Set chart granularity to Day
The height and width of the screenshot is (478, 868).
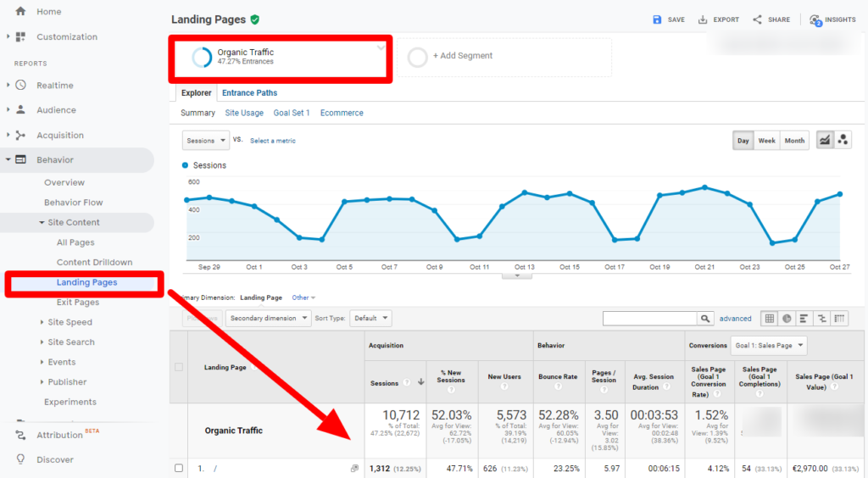(743, 141)
